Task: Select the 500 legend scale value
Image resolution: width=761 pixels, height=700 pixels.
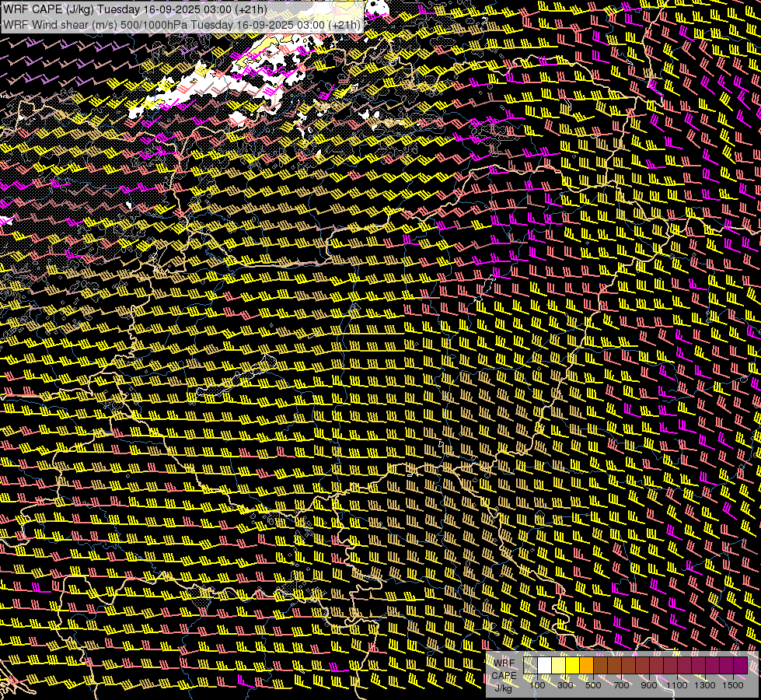Action: pyautogui.click(x=593, y=685)
